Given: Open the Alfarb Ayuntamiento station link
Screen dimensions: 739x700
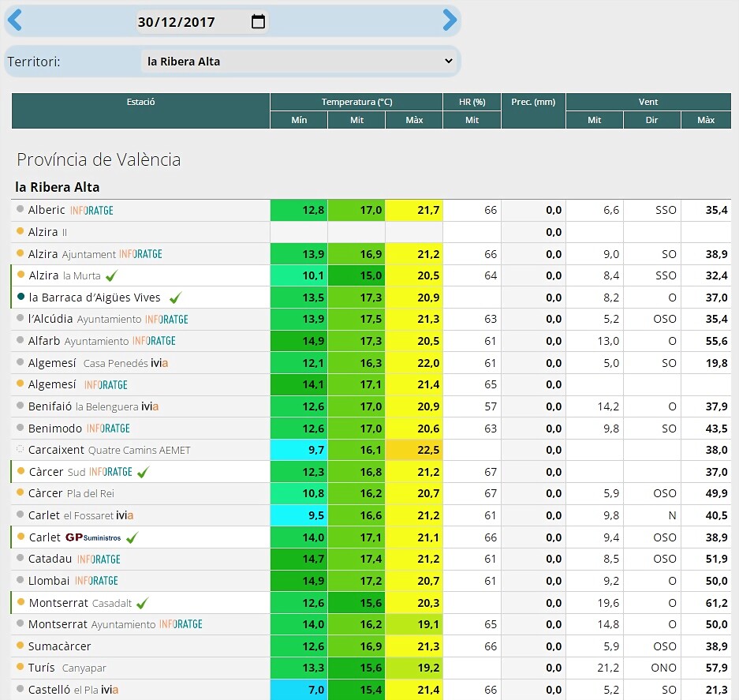Looking at the screenshot, I should click(x=78, y=341).
